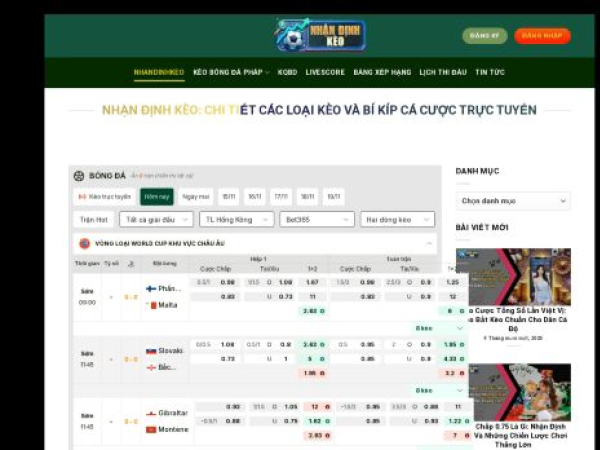Click 1.25 full-match 1x2 odds for Phần Lan
The width and height of the screenshot is (600, 450).
453,282
